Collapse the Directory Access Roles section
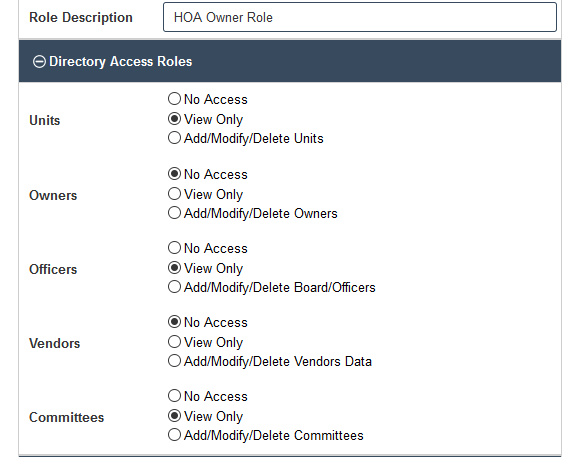Viewport: 574px width, 457px height. (39, 62)
